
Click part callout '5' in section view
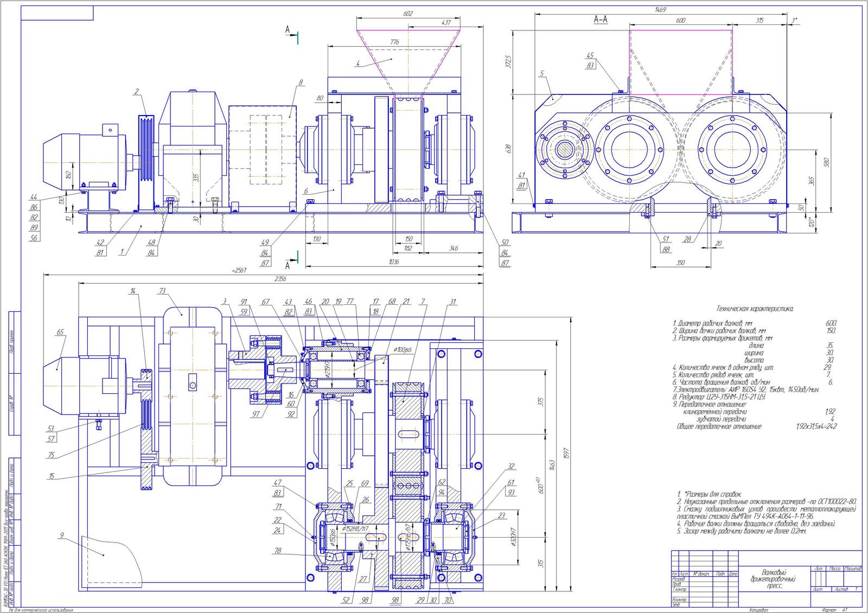[541, 73]
